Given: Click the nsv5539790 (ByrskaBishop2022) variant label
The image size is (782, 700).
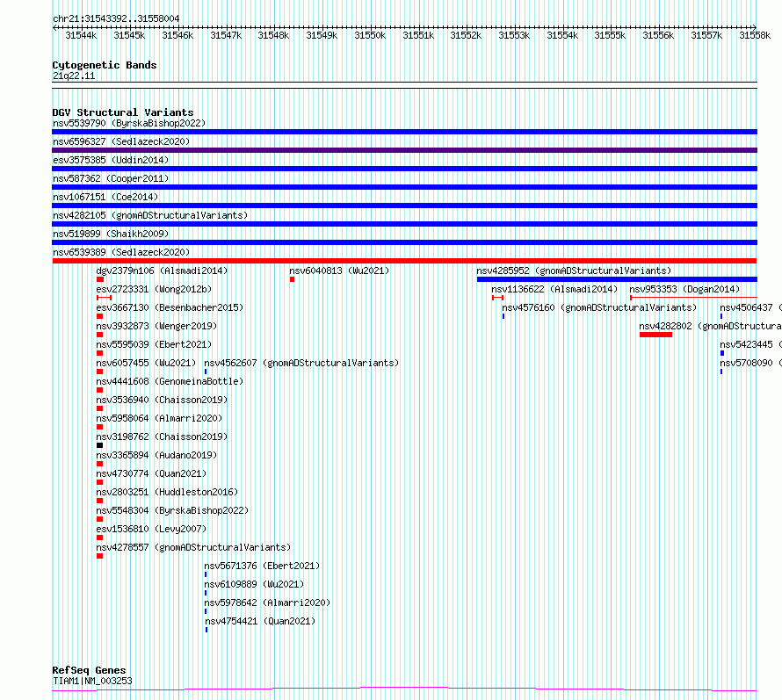Looking at the screenshot, I should click(129, 123).
